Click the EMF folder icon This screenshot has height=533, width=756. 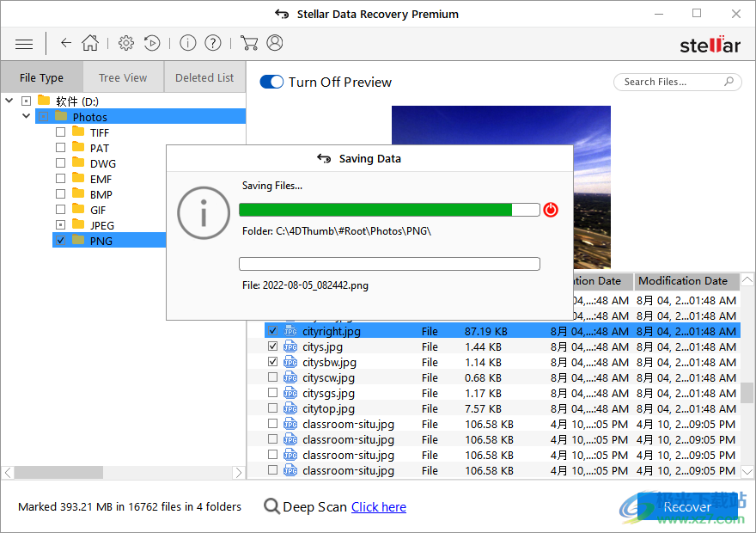[x=78, y=178]
